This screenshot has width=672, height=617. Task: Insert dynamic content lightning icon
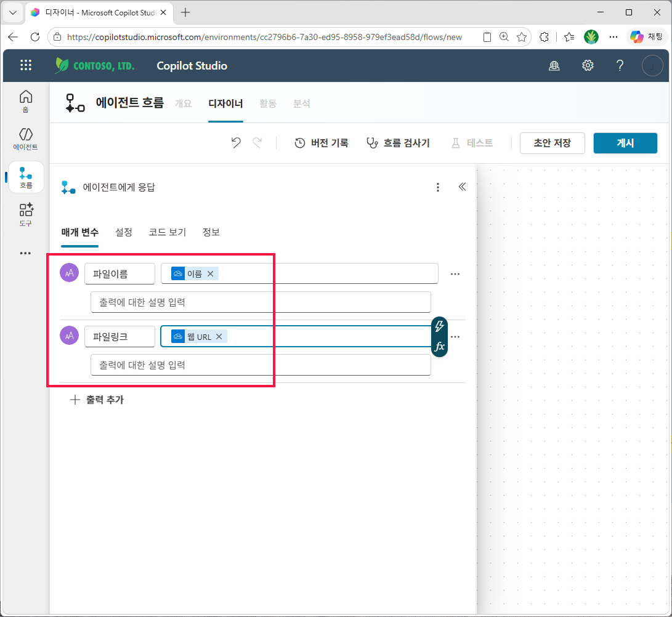tap(439, 326)
